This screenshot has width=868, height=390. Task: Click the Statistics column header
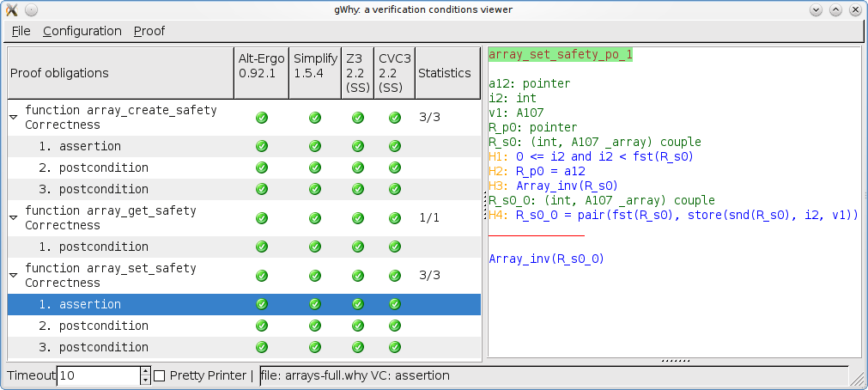coord(444,73)
